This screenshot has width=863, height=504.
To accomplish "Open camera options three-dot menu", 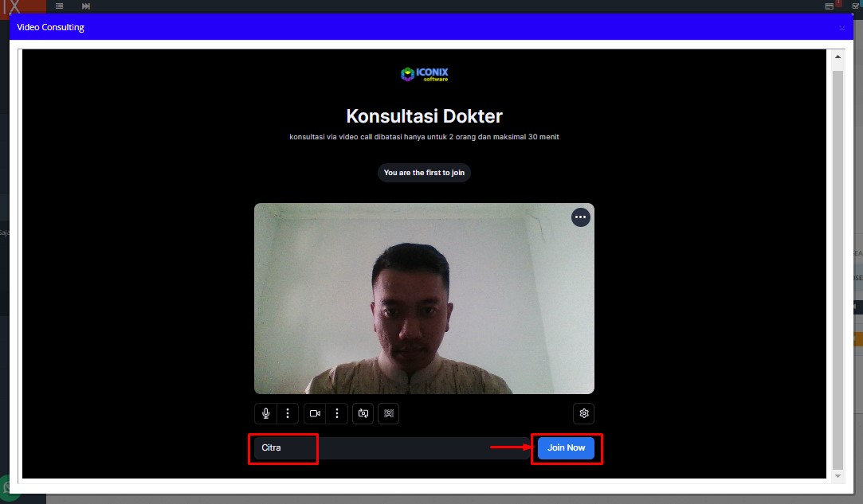I will click(x=337, y=414).
